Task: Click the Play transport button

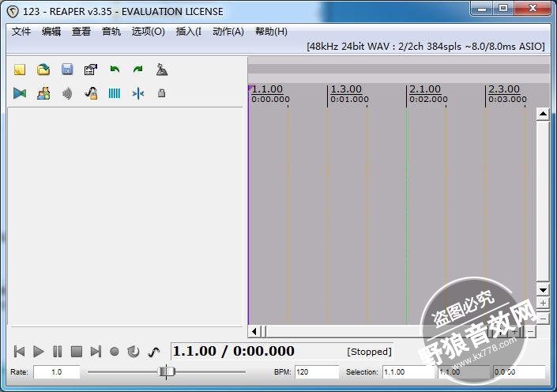Action: click(39, 352)
